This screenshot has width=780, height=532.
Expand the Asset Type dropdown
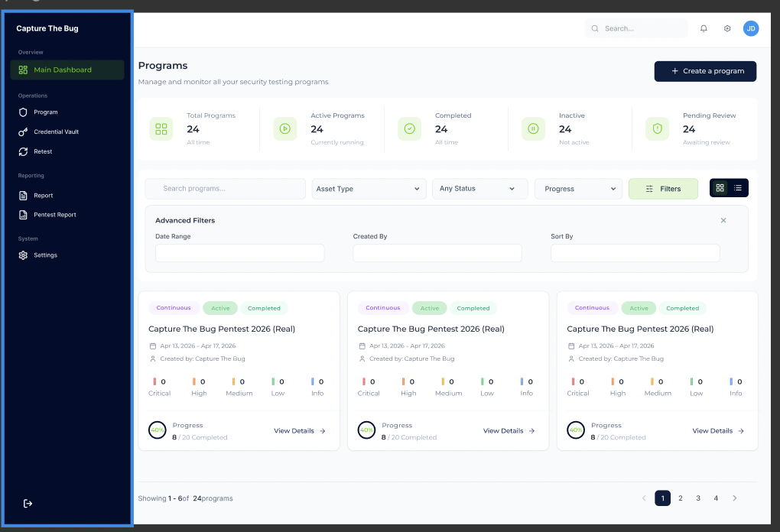pos(369,189)
